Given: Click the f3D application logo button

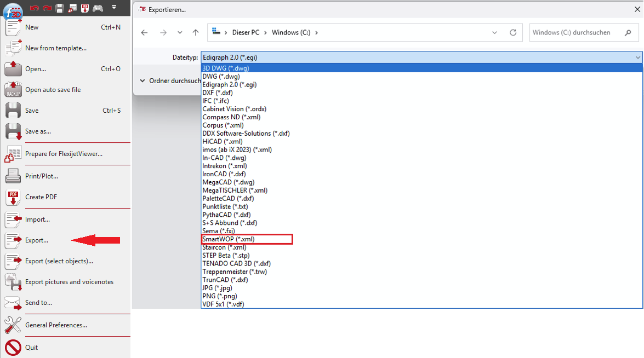Looking at the screenshot, I should click(x=13, y=11).
